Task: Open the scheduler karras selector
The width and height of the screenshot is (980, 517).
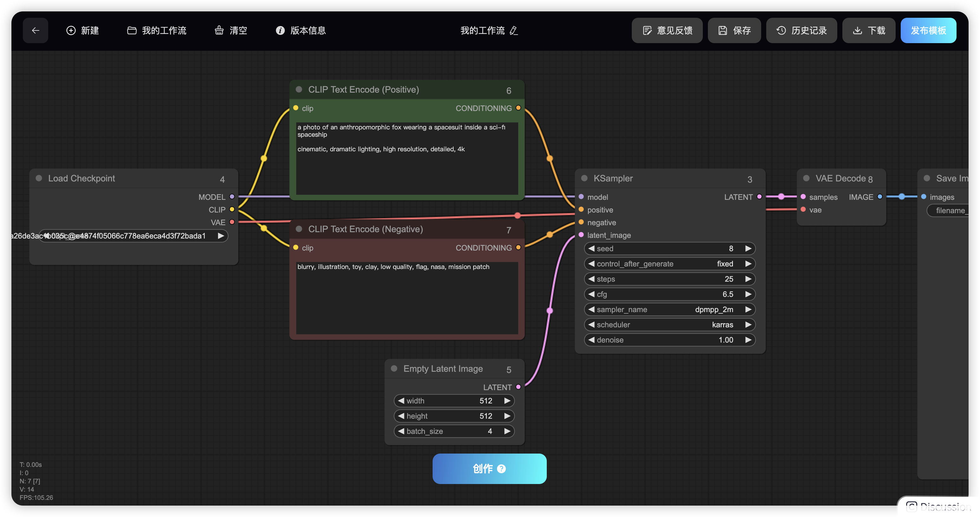Action: (669, 324)
